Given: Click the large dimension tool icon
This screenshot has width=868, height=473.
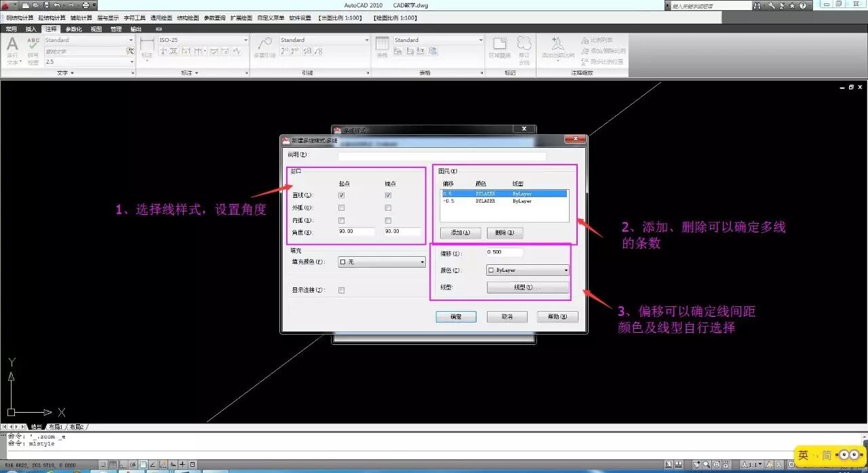Looking at the screenshot, I should [x=147, y=45].
